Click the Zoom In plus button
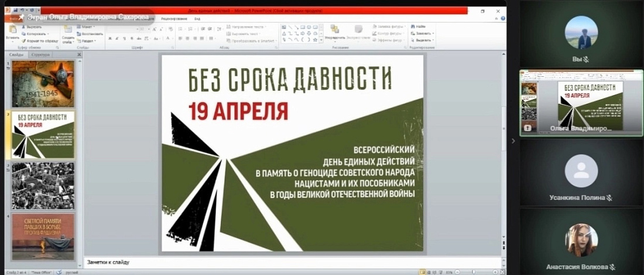 495,272
